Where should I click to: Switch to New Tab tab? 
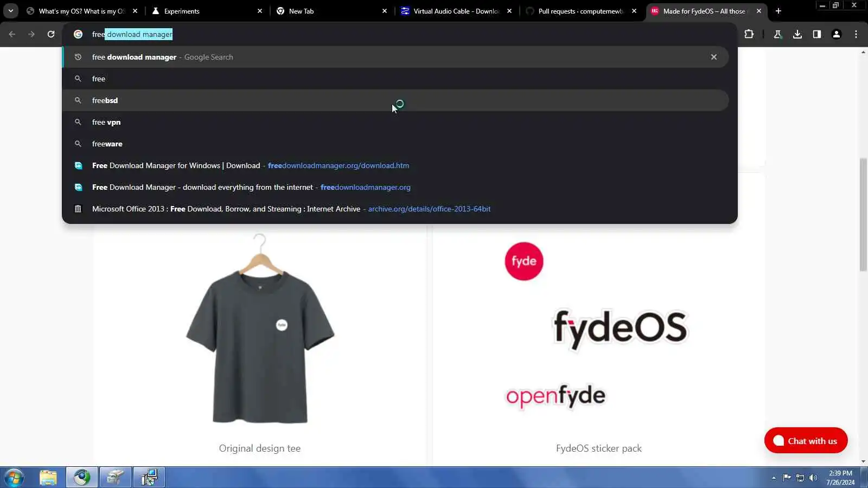[x=331, y=11]
